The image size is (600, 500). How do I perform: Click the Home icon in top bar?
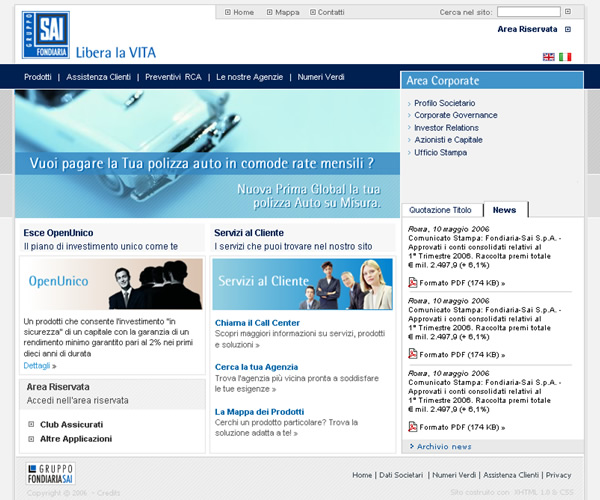228,12
